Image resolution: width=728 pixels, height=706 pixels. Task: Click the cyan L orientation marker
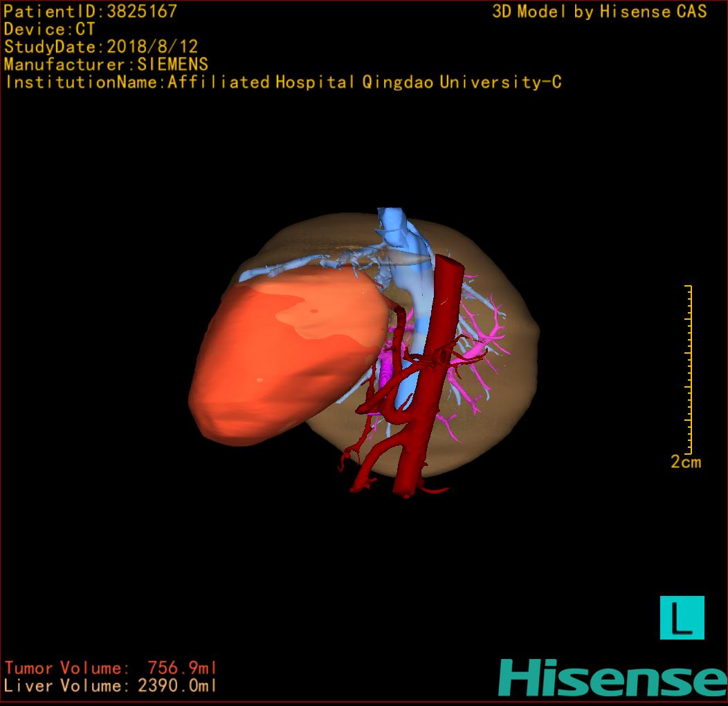(x=682, y=617)
